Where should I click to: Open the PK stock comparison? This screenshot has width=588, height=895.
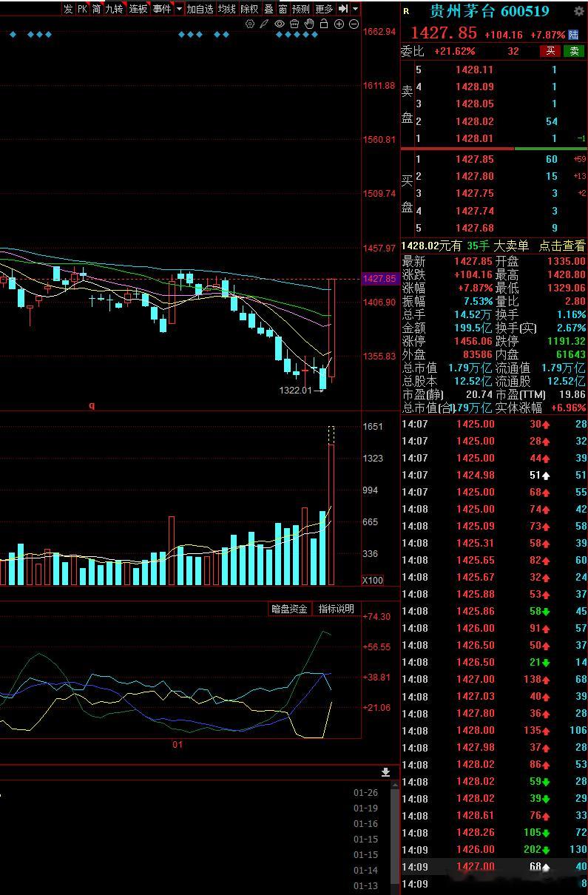(x=82, y=9)
